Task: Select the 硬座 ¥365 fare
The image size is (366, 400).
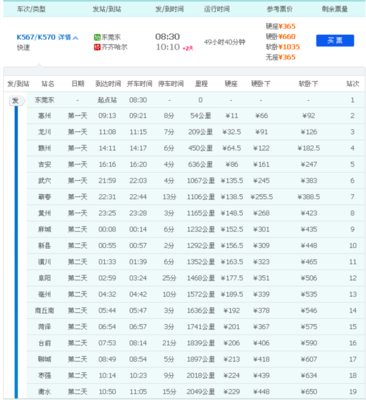Action: 280,26
